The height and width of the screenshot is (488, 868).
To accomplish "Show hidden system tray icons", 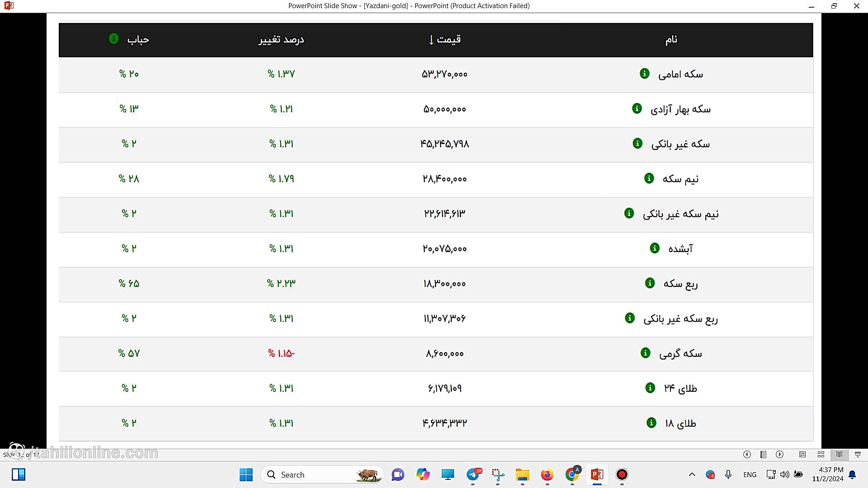I will tap(692, 474).
